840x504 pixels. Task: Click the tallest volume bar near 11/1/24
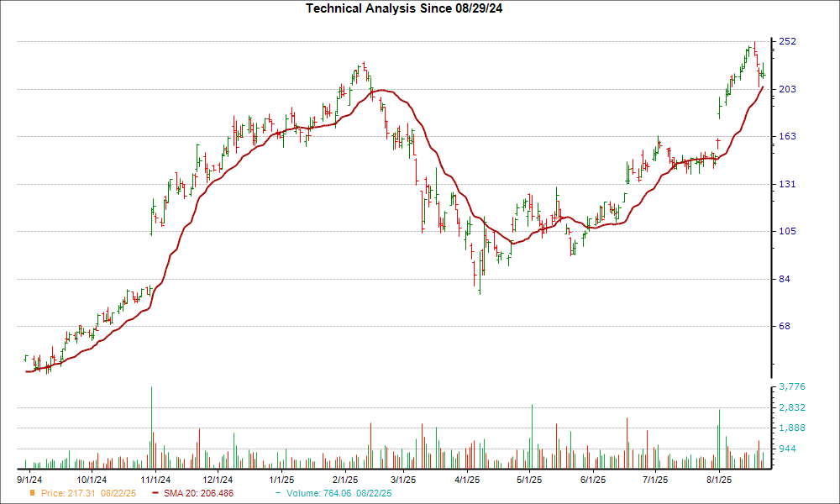tap(151, 427)
